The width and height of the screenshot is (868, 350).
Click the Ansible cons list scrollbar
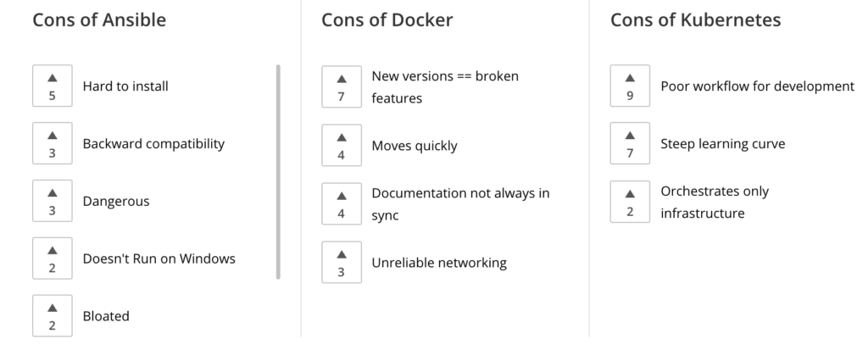[x=278, y=169]
